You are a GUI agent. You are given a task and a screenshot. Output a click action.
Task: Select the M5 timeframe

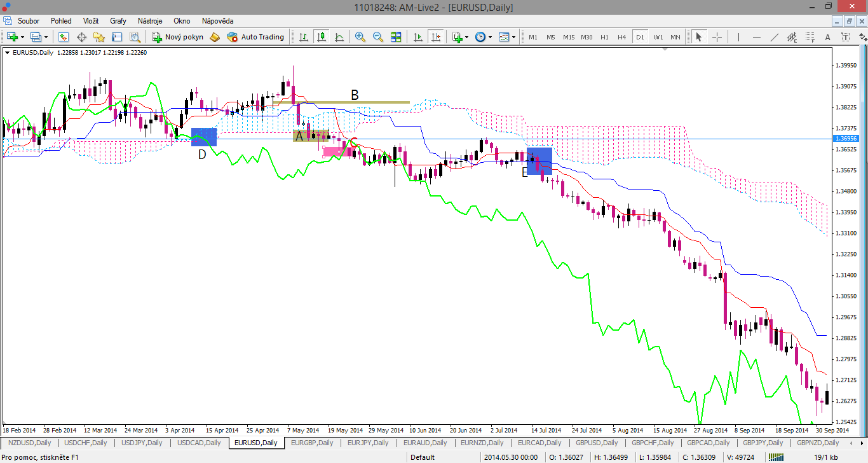tap(551, 37)
